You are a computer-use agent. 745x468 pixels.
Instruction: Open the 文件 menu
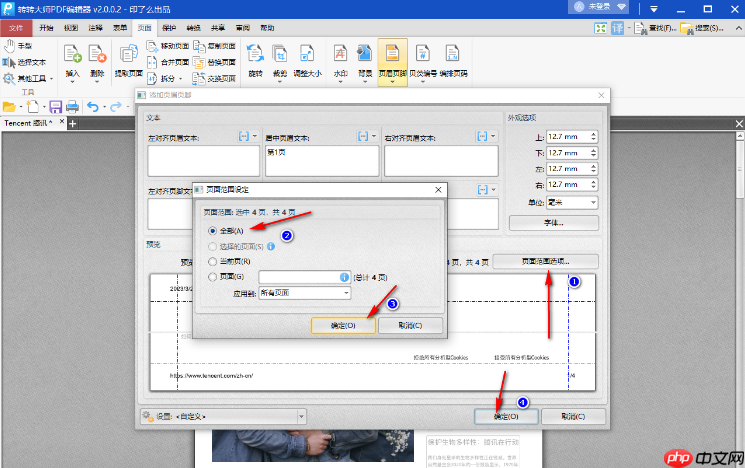[x=17, y=29]
